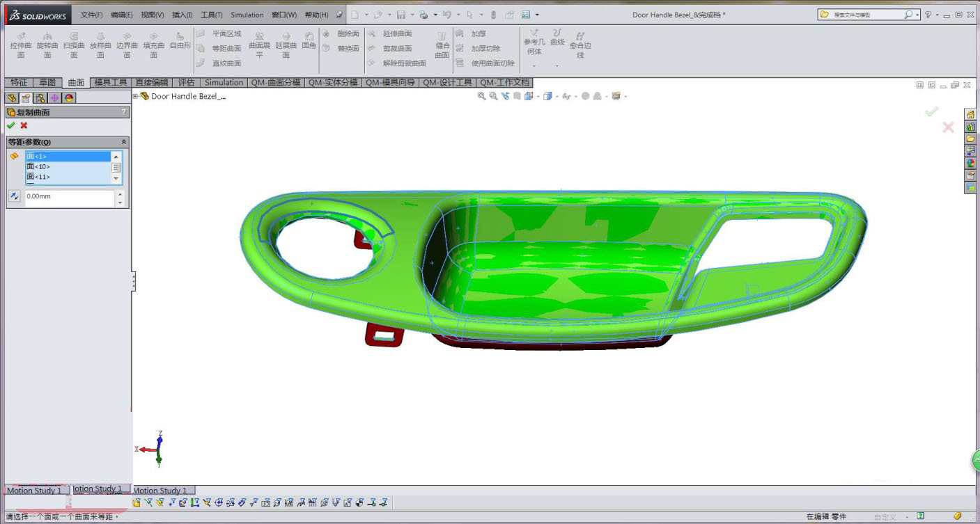
Task: Open the help question mark dropdown
Action: point(938,15)
